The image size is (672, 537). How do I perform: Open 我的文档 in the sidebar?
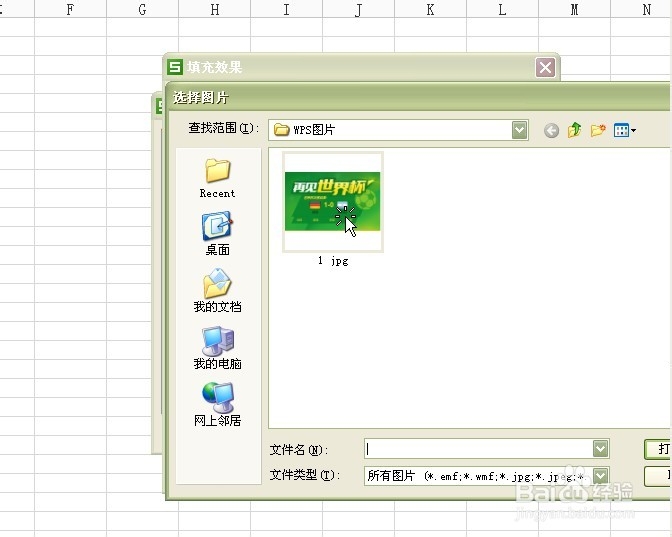[x=217, y=290]
